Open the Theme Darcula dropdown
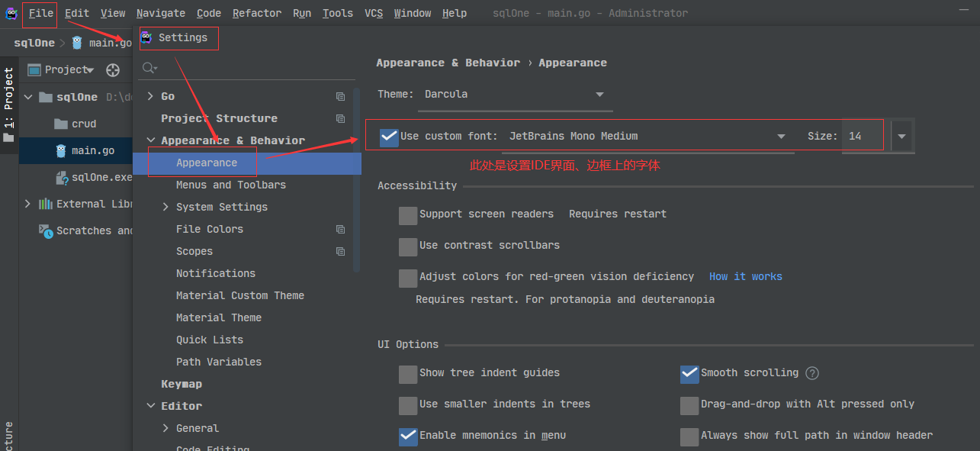Image resolution: width=980 pixels, height=451 pixels. [x=515, y=95]
